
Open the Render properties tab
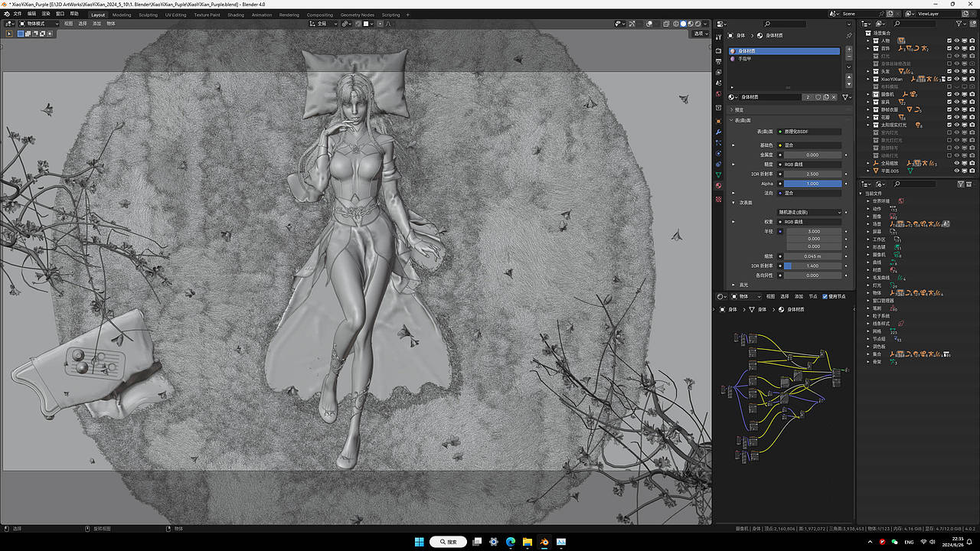pos(718,51)
